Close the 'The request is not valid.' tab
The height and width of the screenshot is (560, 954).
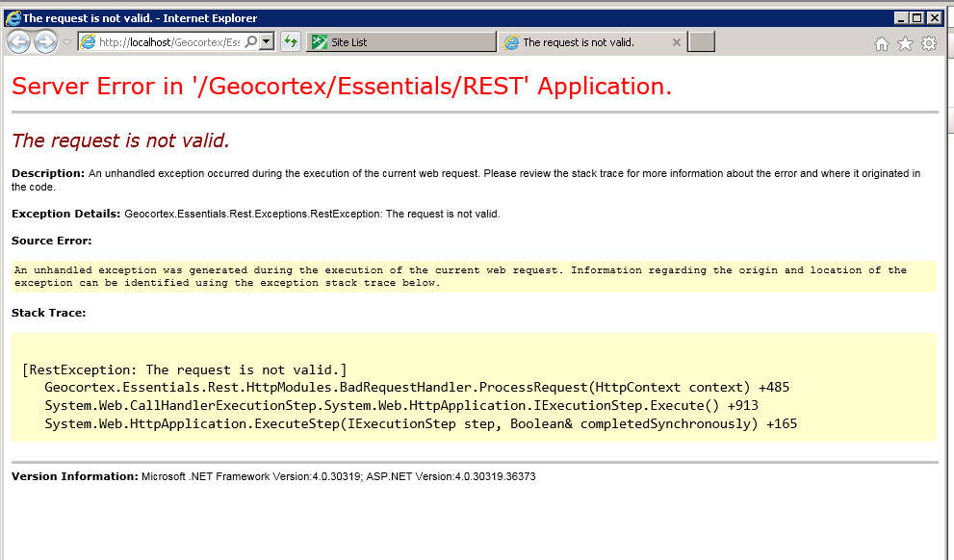coord(676,42)
